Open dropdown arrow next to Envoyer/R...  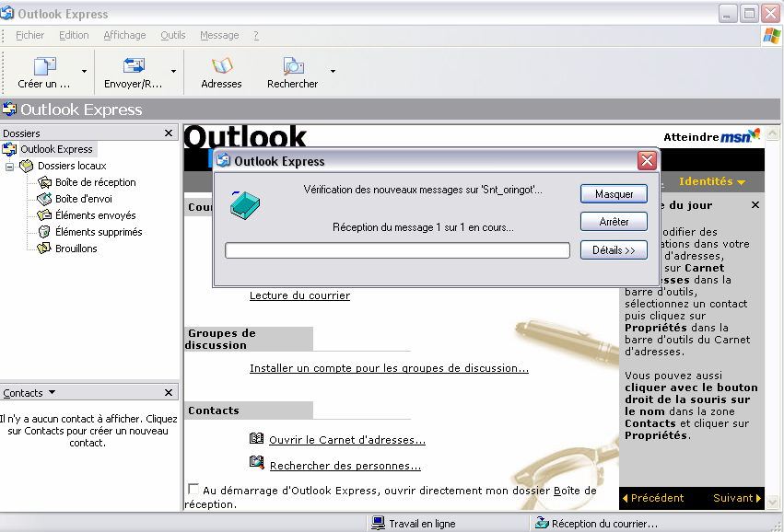click(173, 71)
